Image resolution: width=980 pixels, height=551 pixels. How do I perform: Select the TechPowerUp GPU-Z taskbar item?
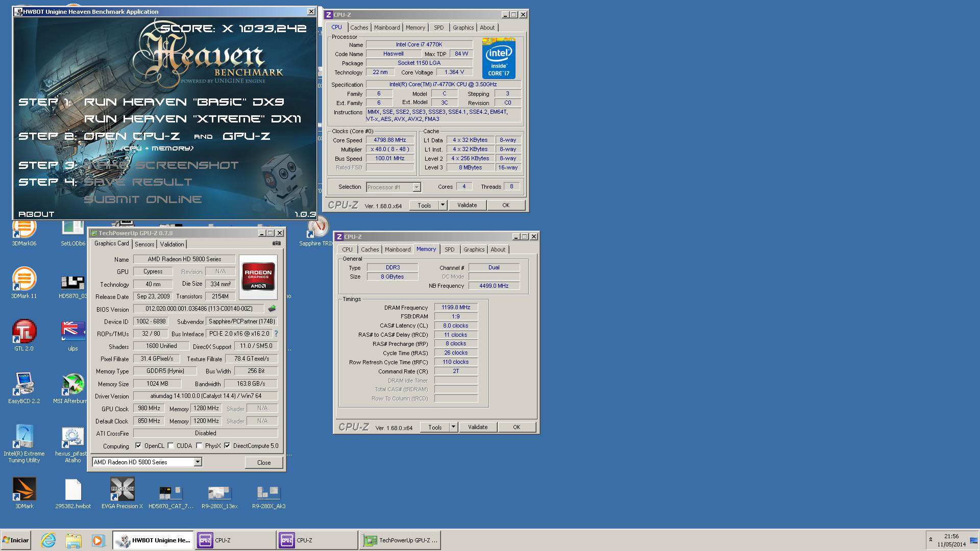point(401,540)
